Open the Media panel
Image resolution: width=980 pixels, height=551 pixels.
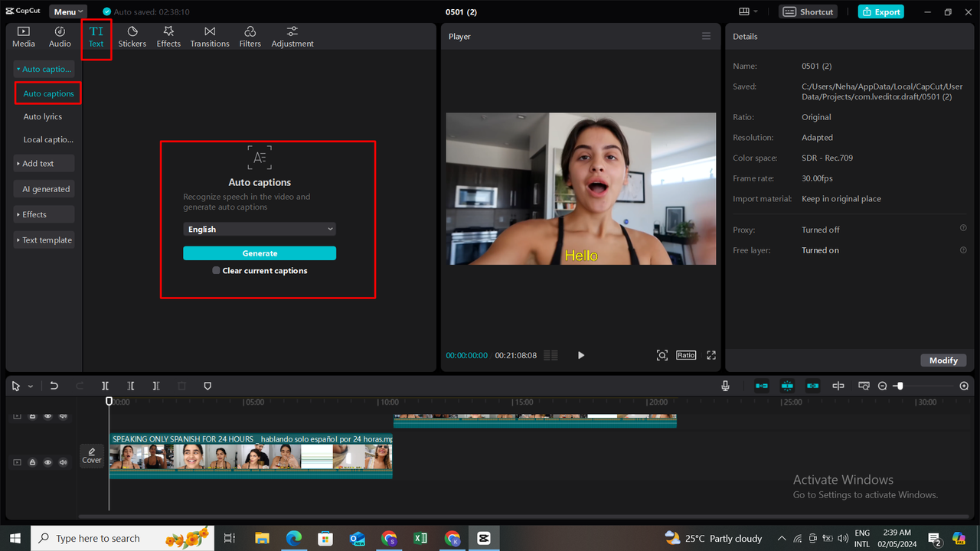click(x=23, y=35)
